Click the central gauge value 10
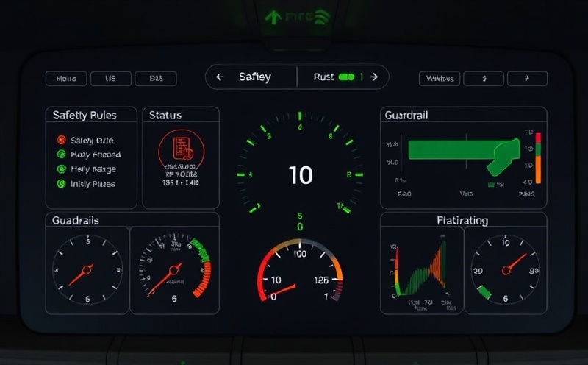Image resolution: width=588 pixels, height=365 pixels. click(x=301, y=175)
